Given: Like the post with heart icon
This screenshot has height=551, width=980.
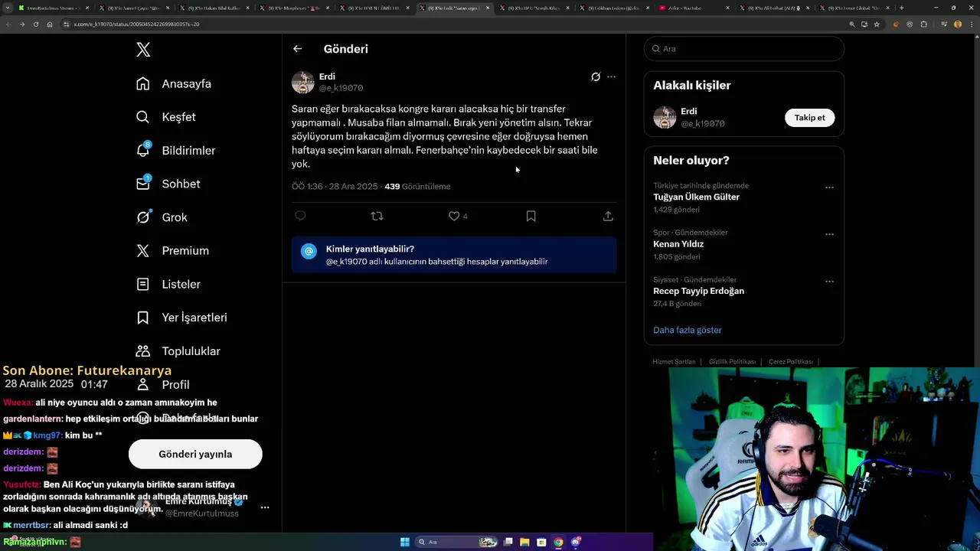Looking at the screenshot, I should [x=454, y=217].
